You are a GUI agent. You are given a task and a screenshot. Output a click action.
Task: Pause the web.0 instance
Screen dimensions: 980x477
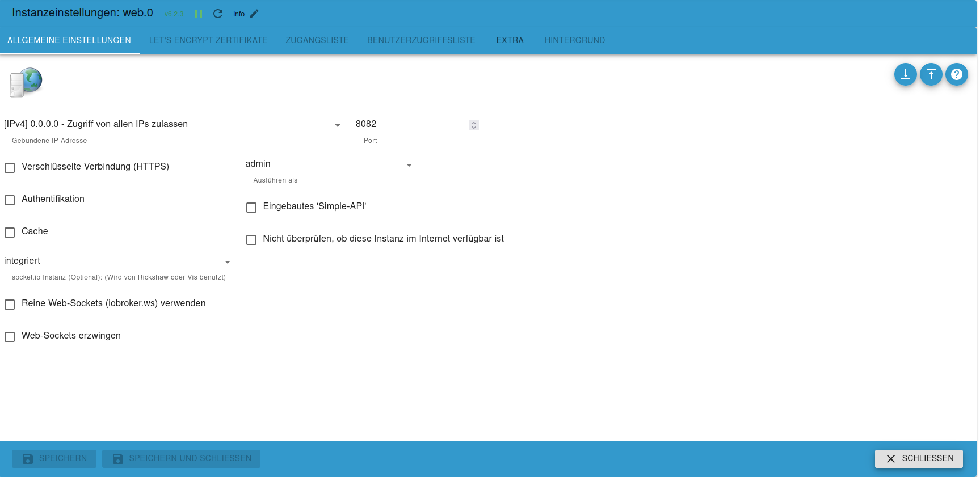coord(199,14)
